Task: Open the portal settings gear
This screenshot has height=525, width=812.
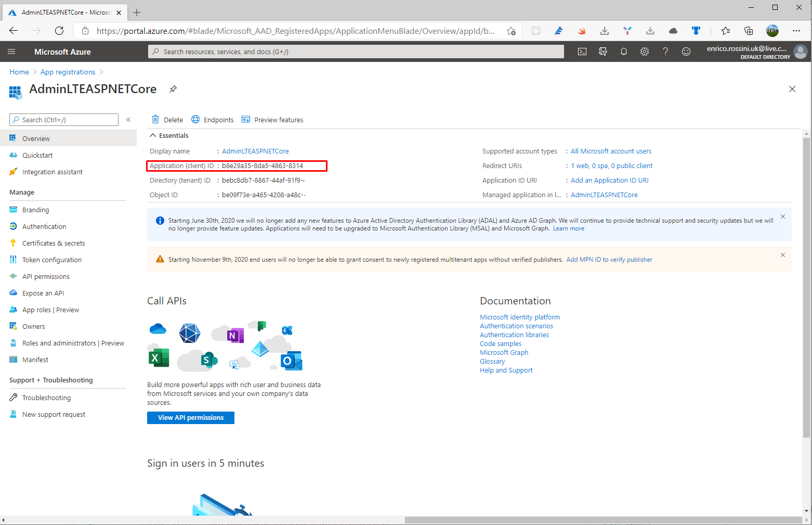Action: 645,52
